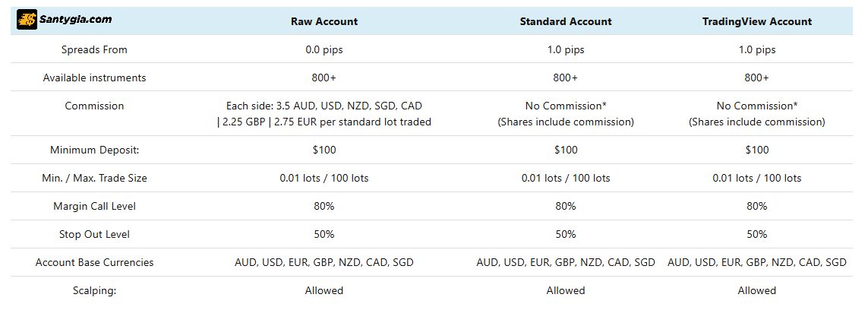The height and width of the screenshot is (326, 868).
Task: Click Raw Account commission per-side details
Action: pyautogui.click(x=324, y=113)
